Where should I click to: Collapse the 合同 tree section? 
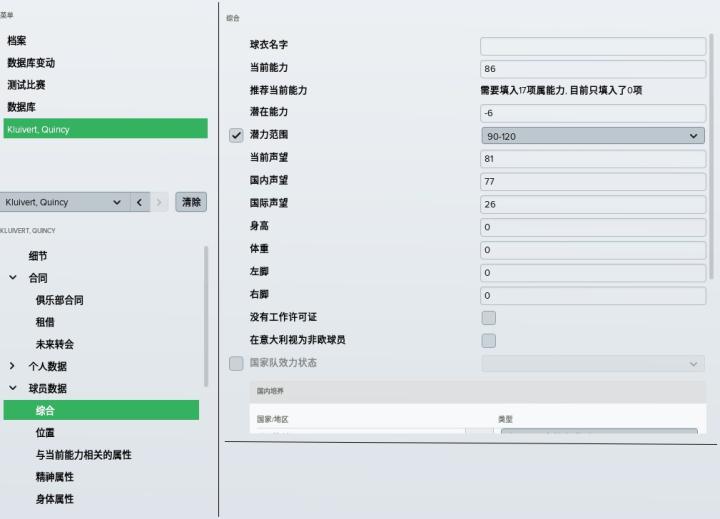coord(13,278)
